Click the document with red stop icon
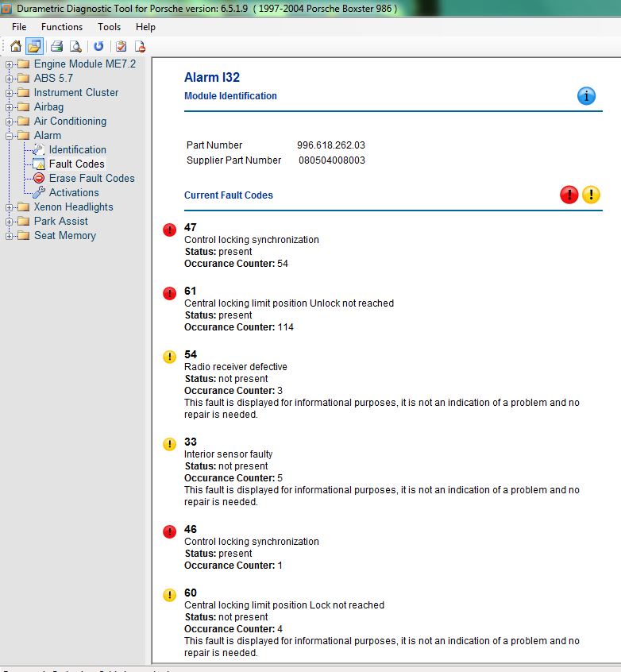This screenshot has width=621, height=672. tap(140, 46)
